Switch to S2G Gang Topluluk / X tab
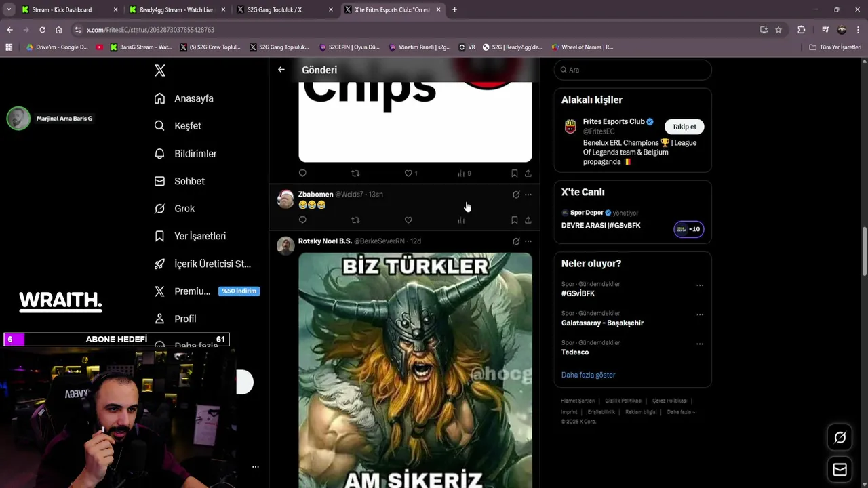Screen dimensions: 868x488 [283, 9]
